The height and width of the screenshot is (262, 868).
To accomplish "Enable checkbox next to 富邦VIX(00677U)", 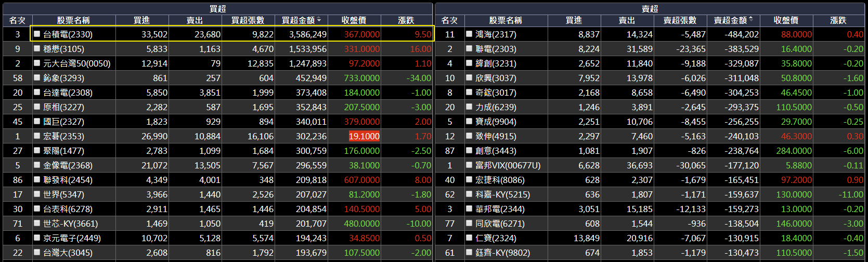I will [x=469, y=165].
